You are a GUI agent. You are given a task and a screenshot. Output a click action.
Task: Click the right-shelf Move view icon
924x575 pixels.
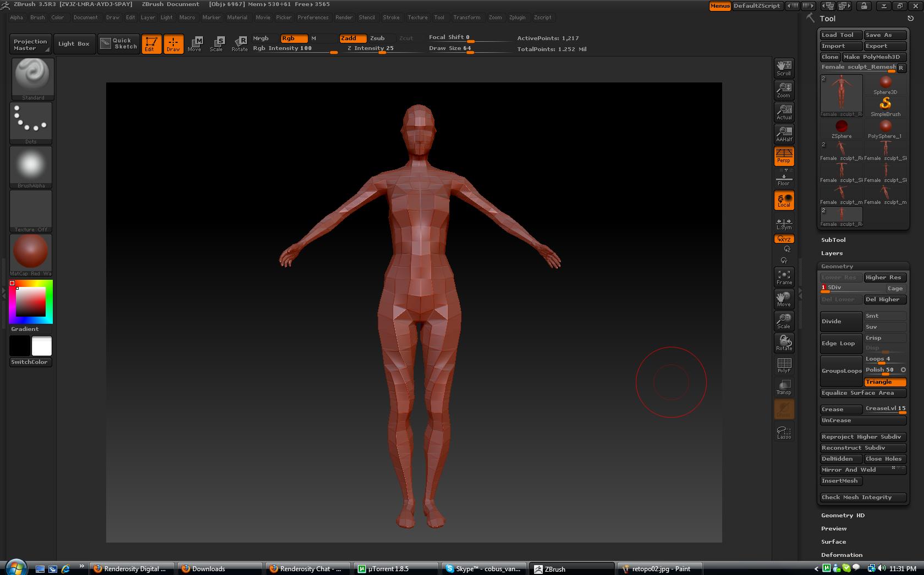pos(784,299)
